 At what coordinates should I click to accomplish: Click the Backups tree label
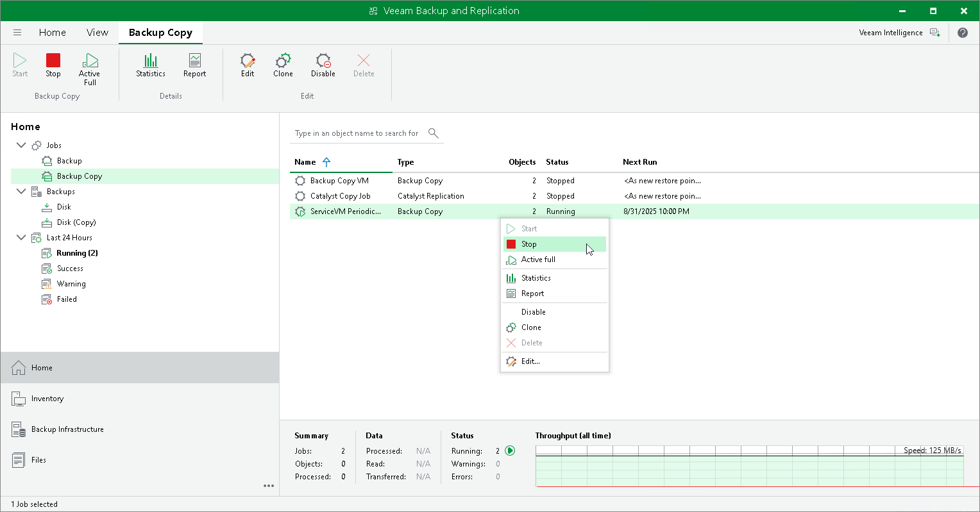point(61,192)
